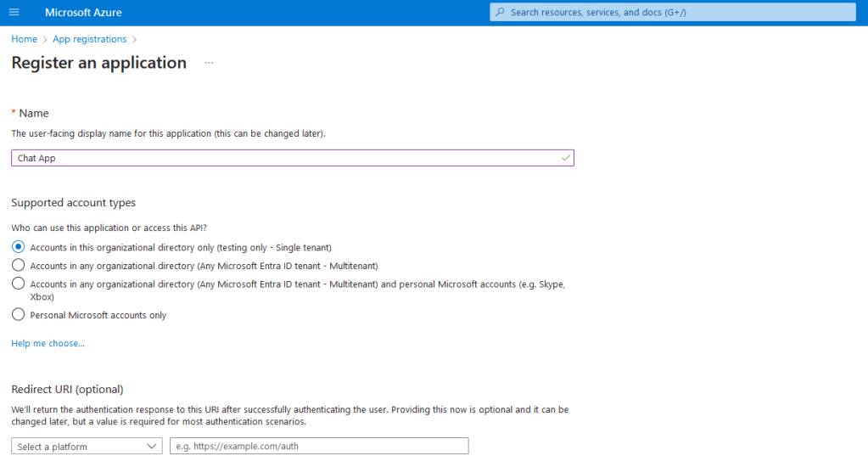The height and width of the screenshot is (467, 868).
Task: Go to Home via the breadcrumb
Action: [x=24, y=39]
